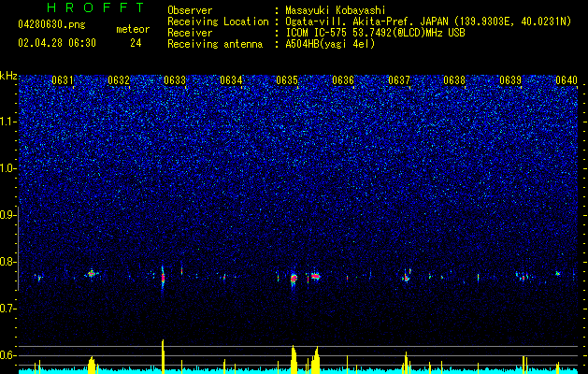Click the 0632 time marker

[119, 79]
